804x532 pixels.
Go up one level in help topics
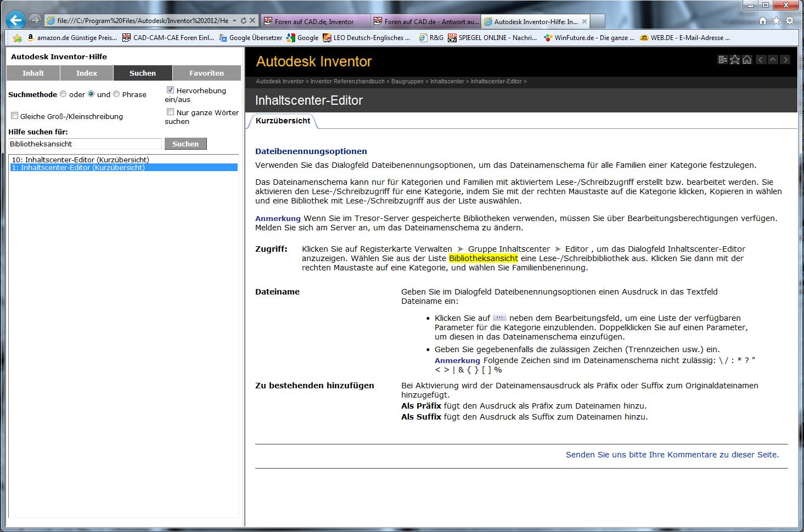click(773, 60)
